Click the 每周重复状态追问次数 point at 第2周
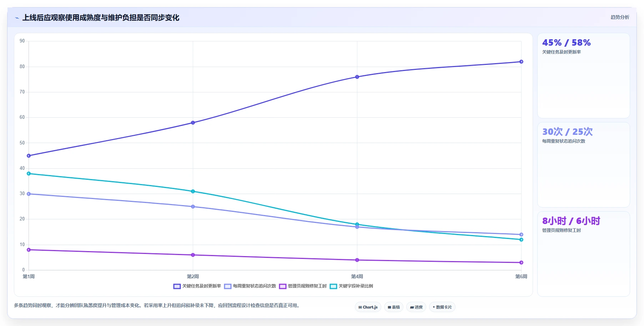Screen dimensions: 644x326 193,207
